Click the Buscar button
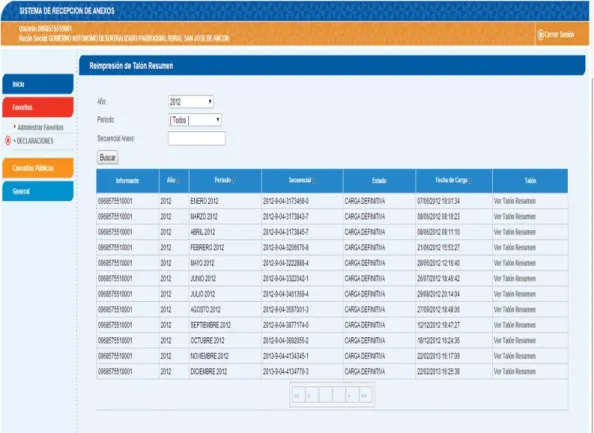Viewport: 594px width, 433px height. click(108, 158)
